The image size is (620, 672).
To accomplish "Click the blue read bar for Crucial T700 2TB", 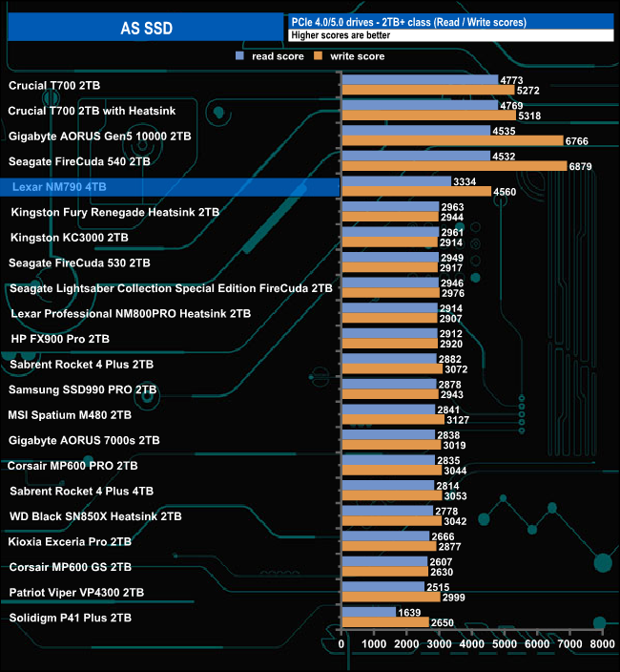I will click(x=420, y=80).
